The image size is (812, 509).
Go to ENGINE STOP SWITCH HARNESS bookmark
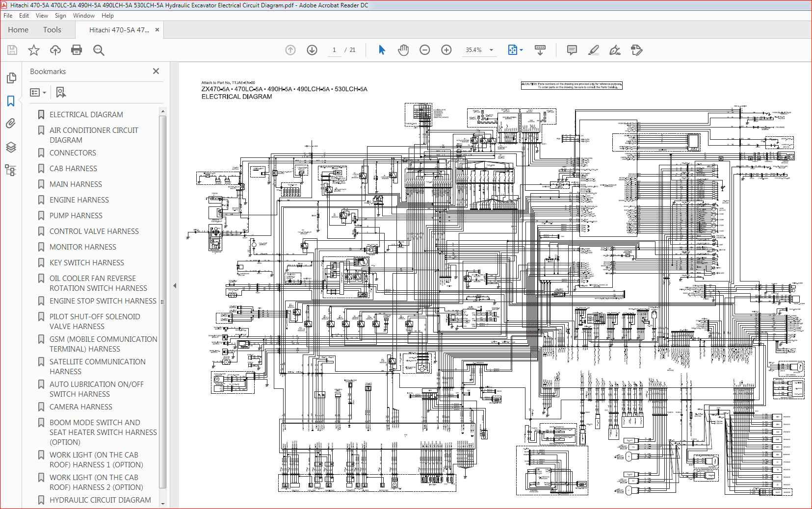103,301
